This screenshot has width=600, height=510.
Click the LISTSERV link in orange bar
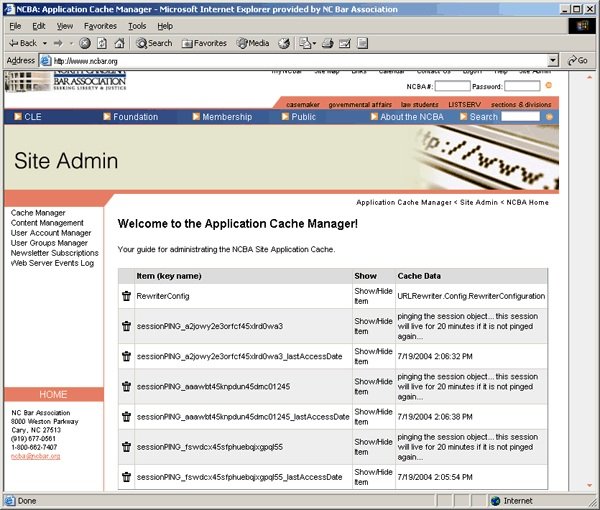[465, 104]
